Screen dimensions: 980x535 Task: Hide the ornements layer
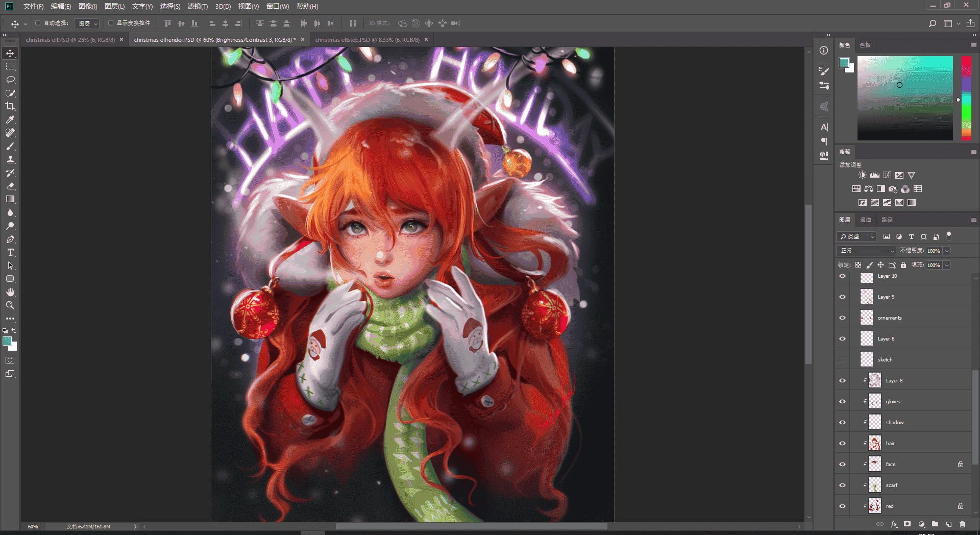[842, 318]
